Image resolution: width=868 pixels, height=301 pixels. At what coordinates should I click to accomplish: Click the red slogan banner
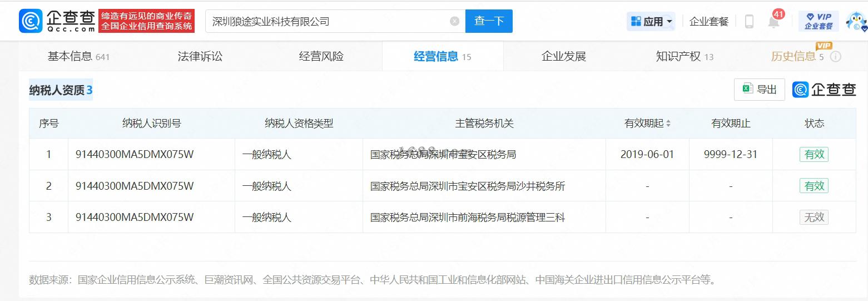coord(147,21)
